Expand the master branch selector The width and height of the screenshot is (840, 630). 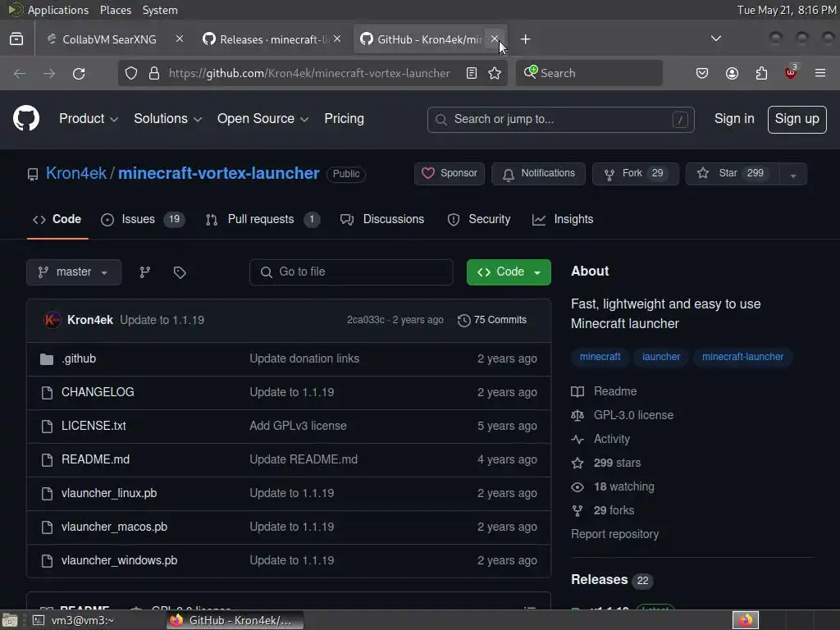pyautogui.click(x=74, y=272)
